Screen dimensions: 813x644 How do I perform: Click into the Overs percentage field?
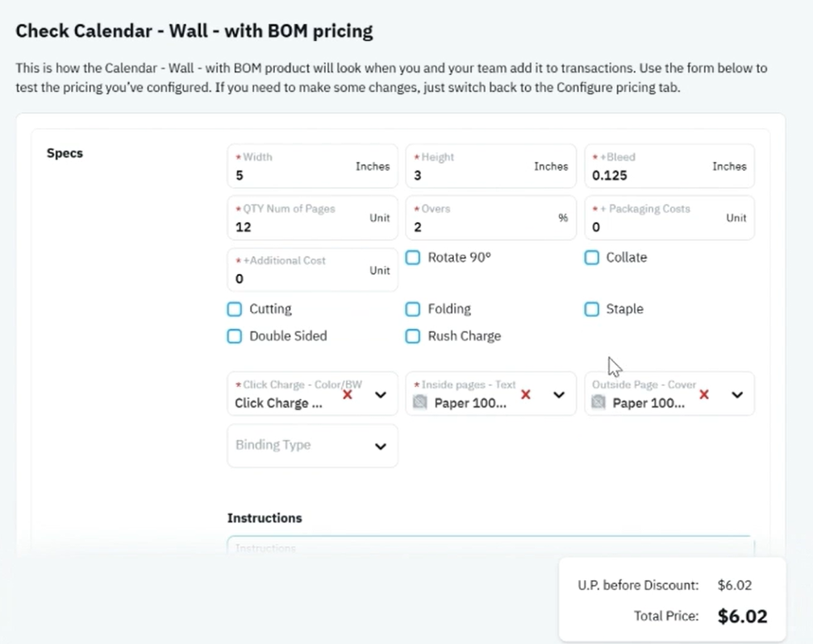(490, 218)
